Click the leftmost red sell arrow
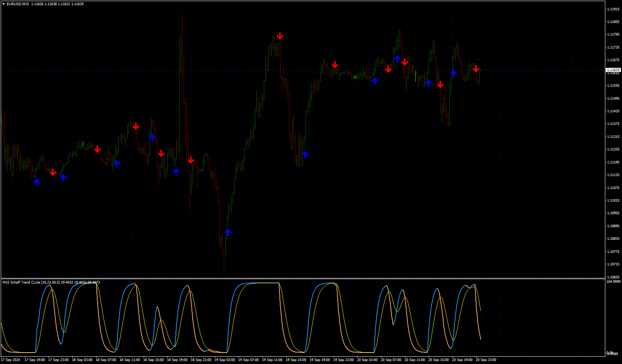 click(x=53, y=172)
